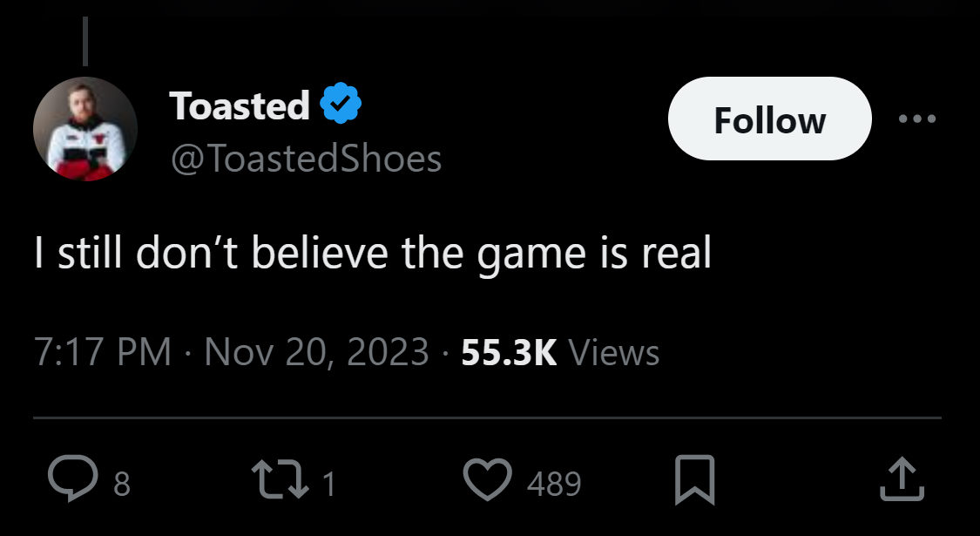Click the vertical thread line above the avatar
Screen dimensions: 980x536
pyautogui.click(x=85, y=39)
